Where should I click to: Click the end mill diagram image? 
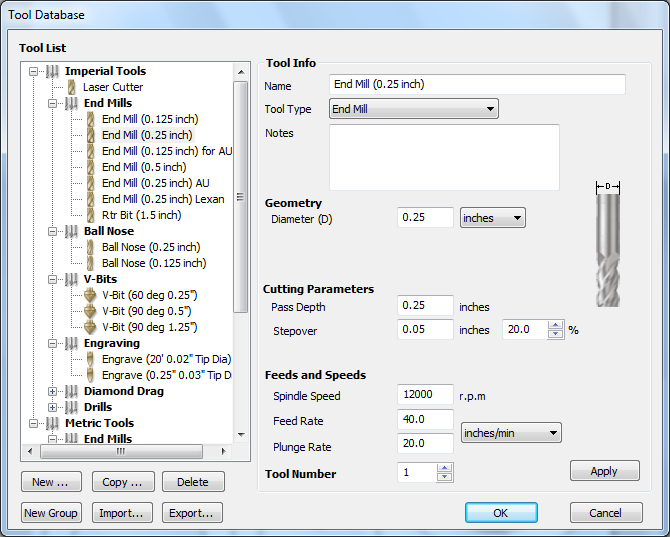(608, 244)
